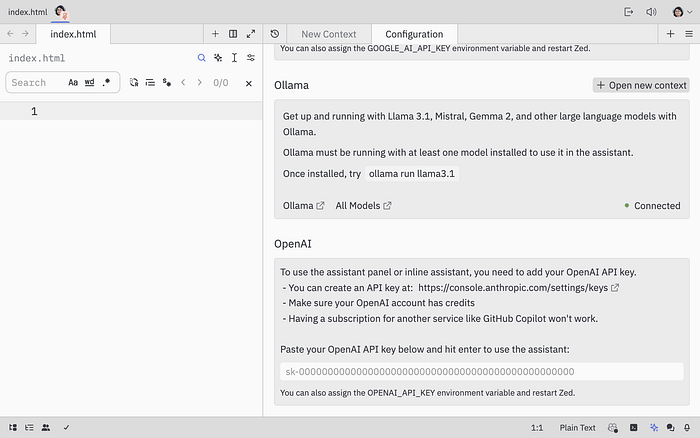Image resolution: width=700 pixels, height=438 pixels.
Task: Toggle the project panel icon
Action: pyautogui.click(x=13, y=428)
